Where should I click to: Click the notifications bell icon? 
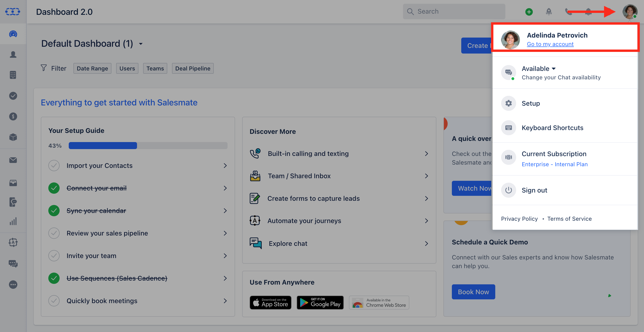(x=588, y=12)
